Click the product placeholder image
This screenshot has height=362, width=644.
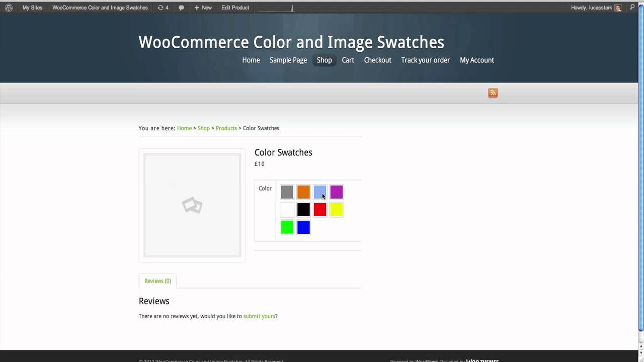pos(192,205)
